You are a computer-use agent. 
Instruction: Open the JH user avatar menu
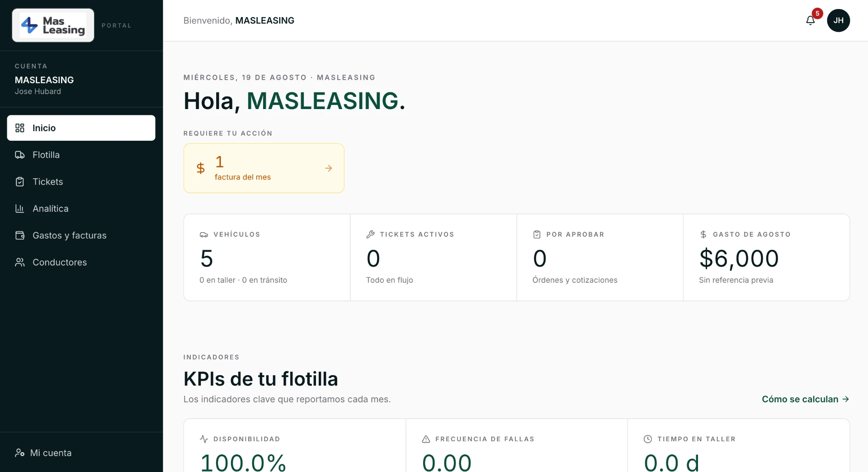point(838,20)
